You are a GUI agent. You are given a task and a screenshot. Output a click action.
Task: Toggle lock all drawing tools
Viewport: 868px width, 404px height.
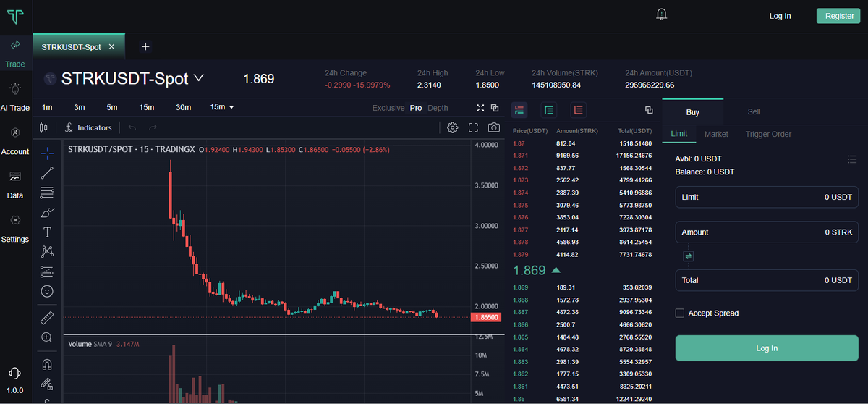(47, 384)
